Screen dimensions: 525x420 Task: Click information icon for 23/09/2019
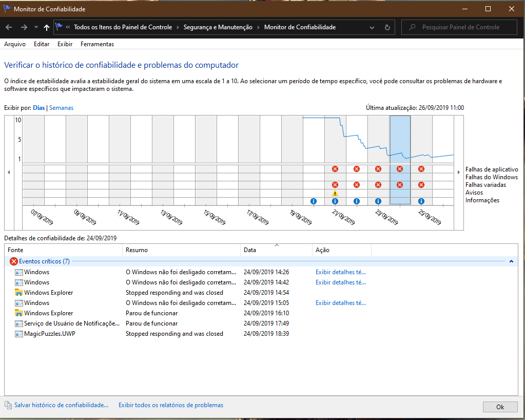click(x=378, y=201)
